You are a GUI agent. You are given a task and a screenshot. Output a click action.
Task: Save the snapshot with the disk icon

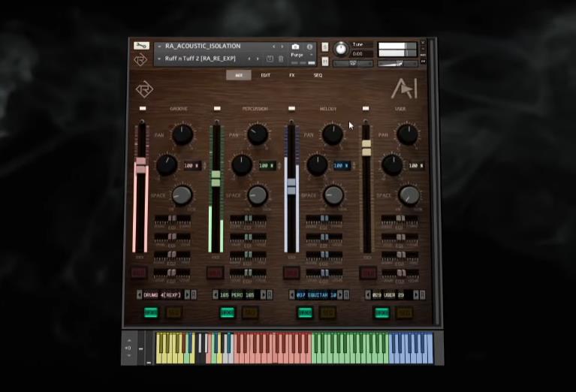click(x=270, y=59)
